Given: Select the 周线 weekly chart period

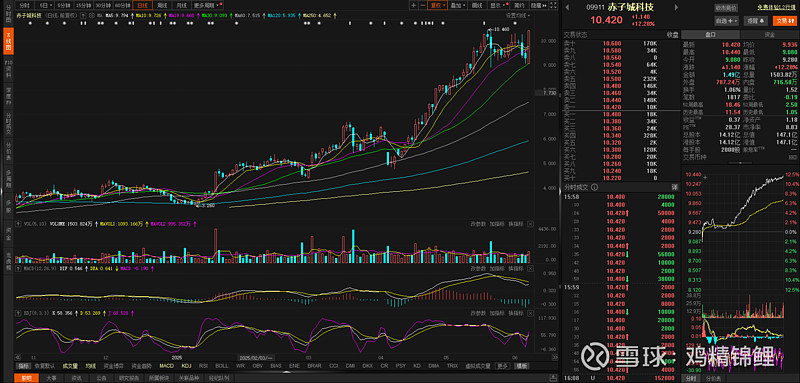Looking at the screenshot, I should [162, 5].
